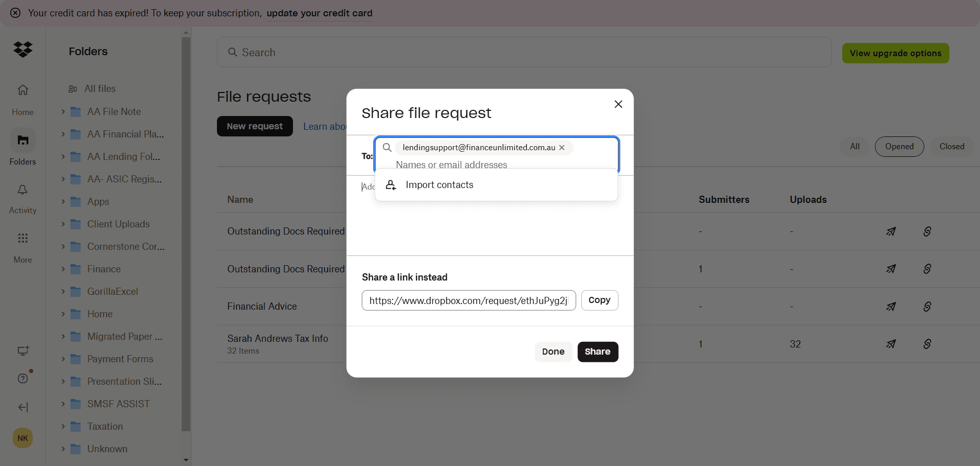Click the Name column header

[240, 200]
